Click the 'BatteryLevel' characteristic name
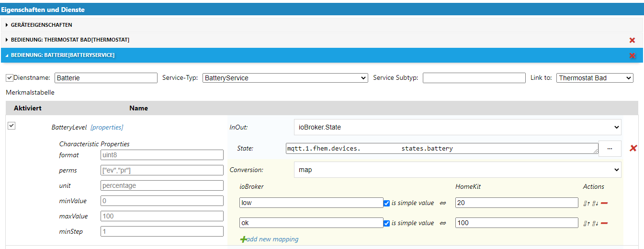This screenshot has width=644, height=249. tap(69, 127)
